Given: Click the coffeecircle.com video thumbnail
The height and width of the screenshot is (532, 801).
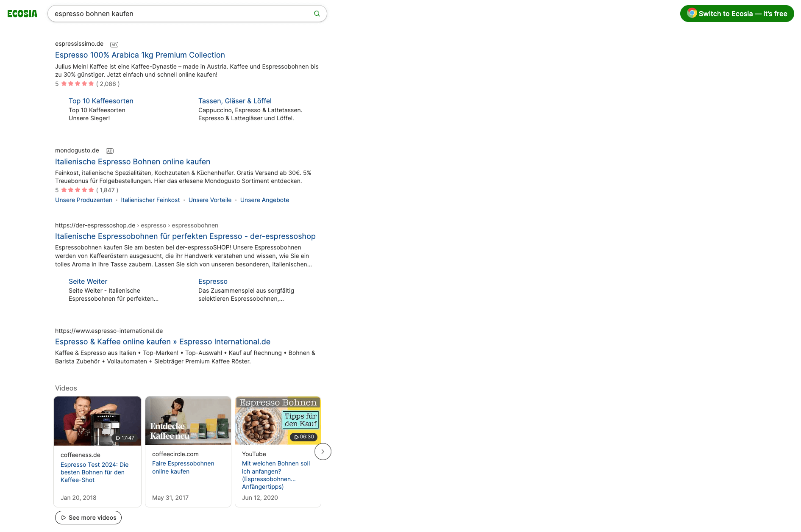Looking at the screenshot, I should (188, 421).
